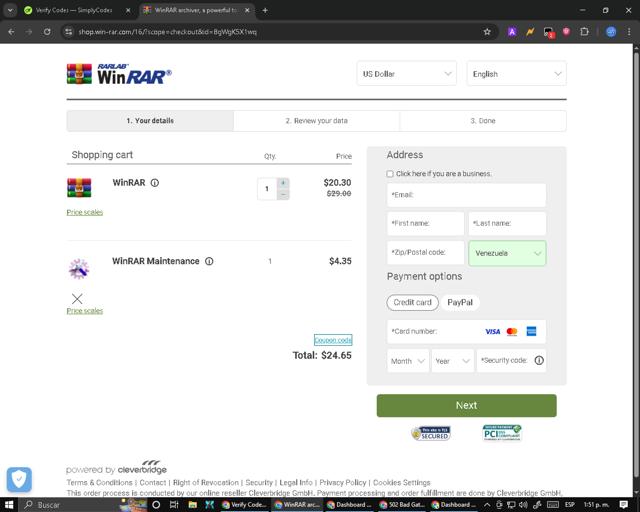The image size is (640, 512).
Task: Go to step 1 Your details tab
Action: click(150, 121)
